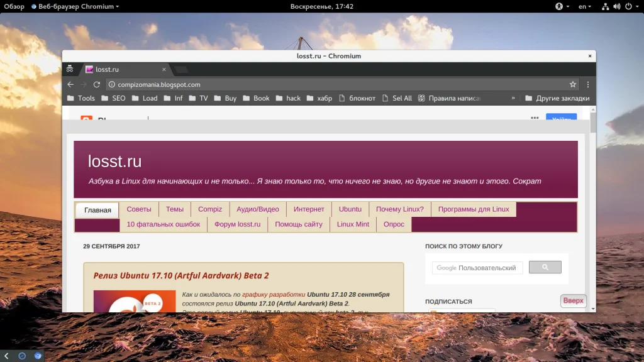Open the hack bookmark folder
The height and width of the screenshot is (362, 644).
(288, 98)
